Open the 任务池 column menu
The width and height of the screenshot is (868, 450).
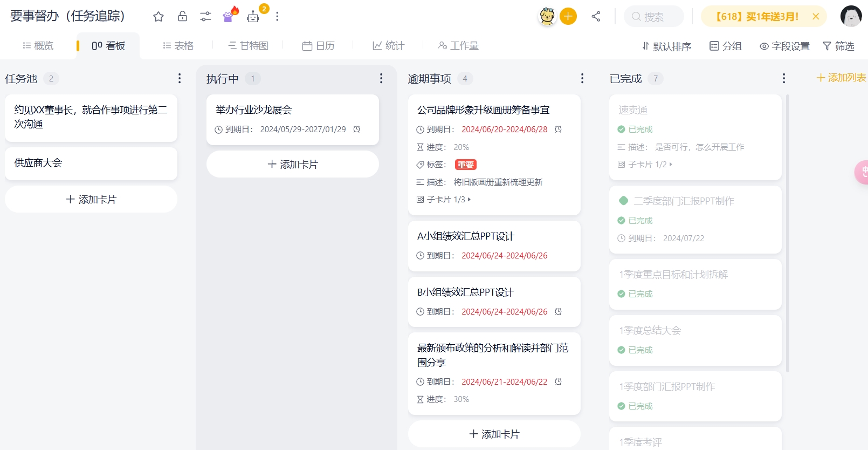tap(180, 79)
